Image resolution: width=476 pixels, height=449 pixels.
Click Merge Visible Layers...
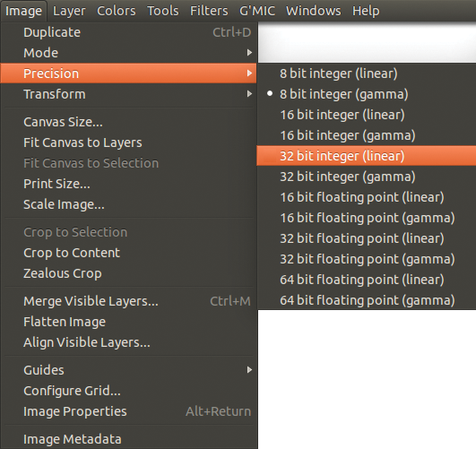(129, 301)
